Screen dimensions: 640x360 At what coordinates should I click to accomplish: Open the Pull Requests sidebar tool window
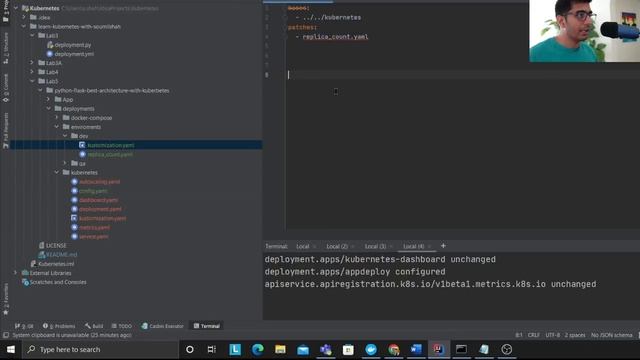click(6, 131)
